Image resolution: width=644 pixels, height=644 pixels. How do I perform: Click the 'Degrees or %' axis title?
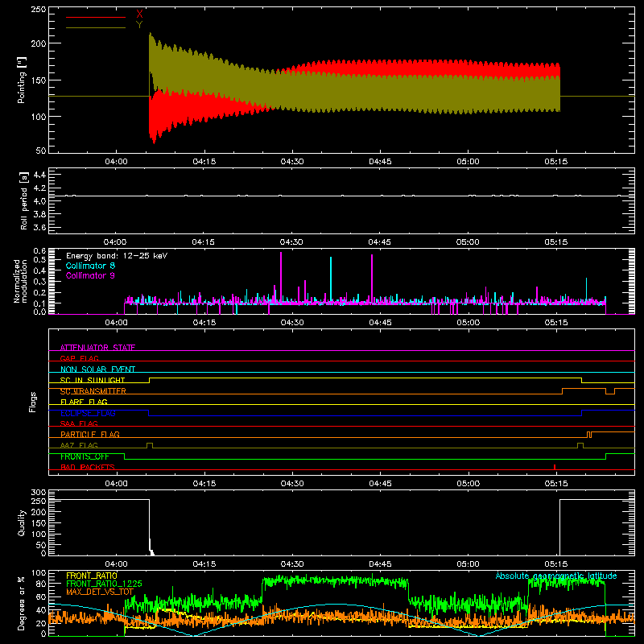[x=22, y=603]
